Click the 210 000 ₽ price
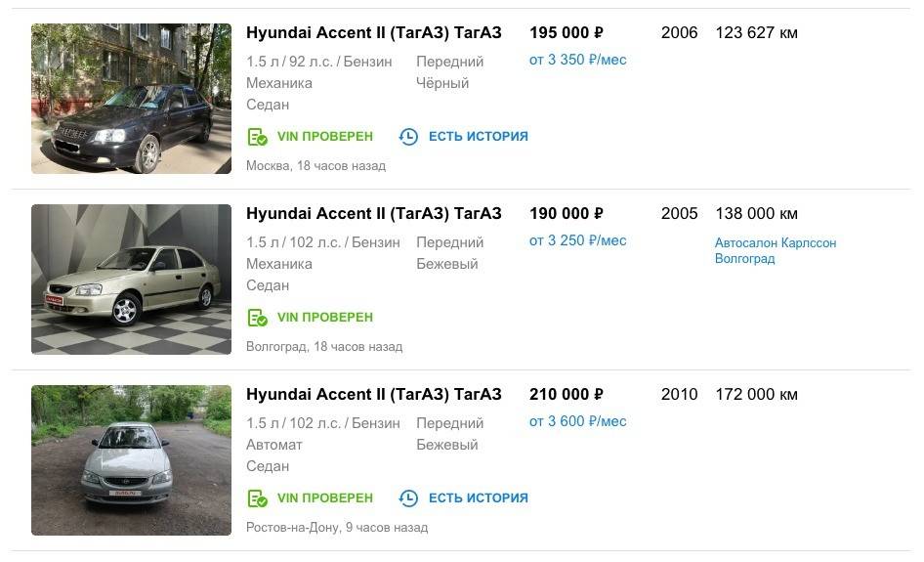Viewport: 924px width, 562px height. coord(566,395)
